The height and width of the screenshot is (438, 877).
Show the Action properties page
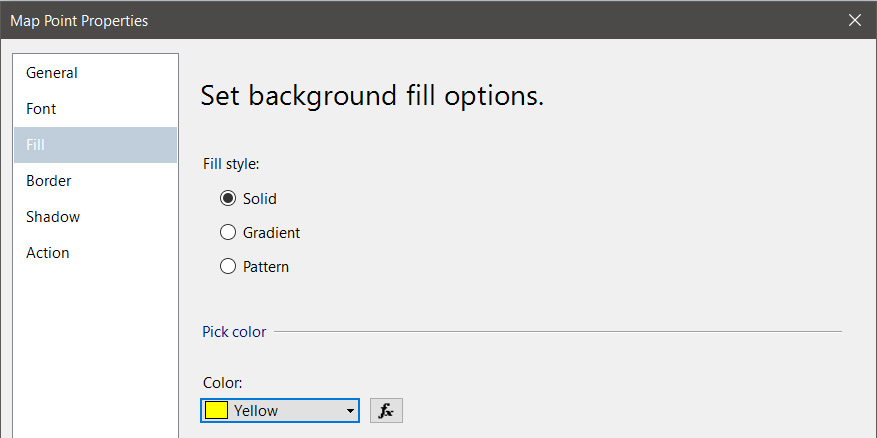click(x=48, y=253)
